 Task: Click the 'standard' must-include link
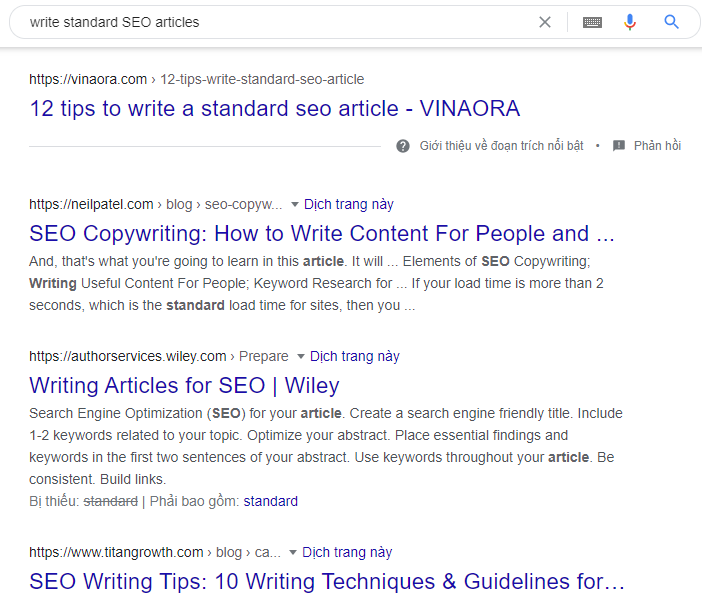click(270, 501)
